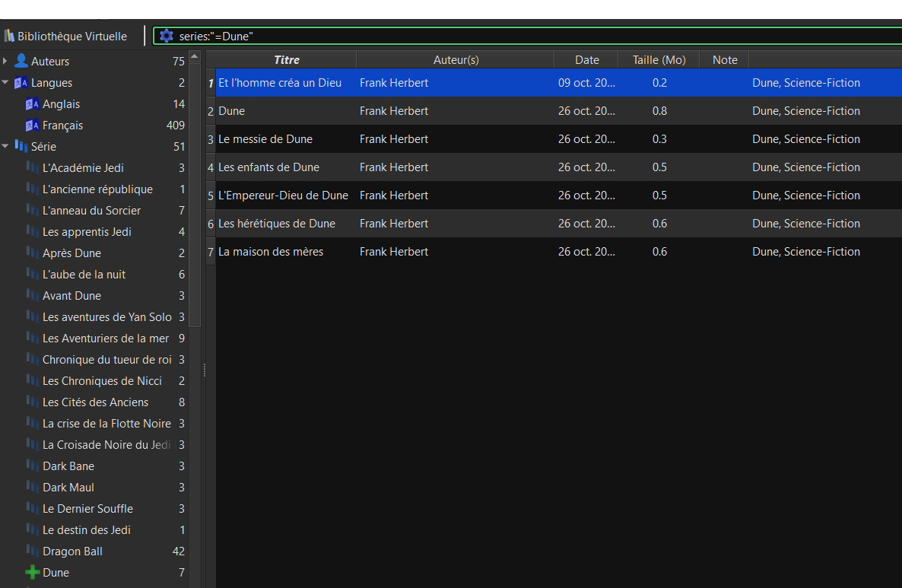Image resolution: width=902 pixels, height=588 pixels.
Task: Sort by the Taille (Mo) column header
Action: [x=659, y=60]
